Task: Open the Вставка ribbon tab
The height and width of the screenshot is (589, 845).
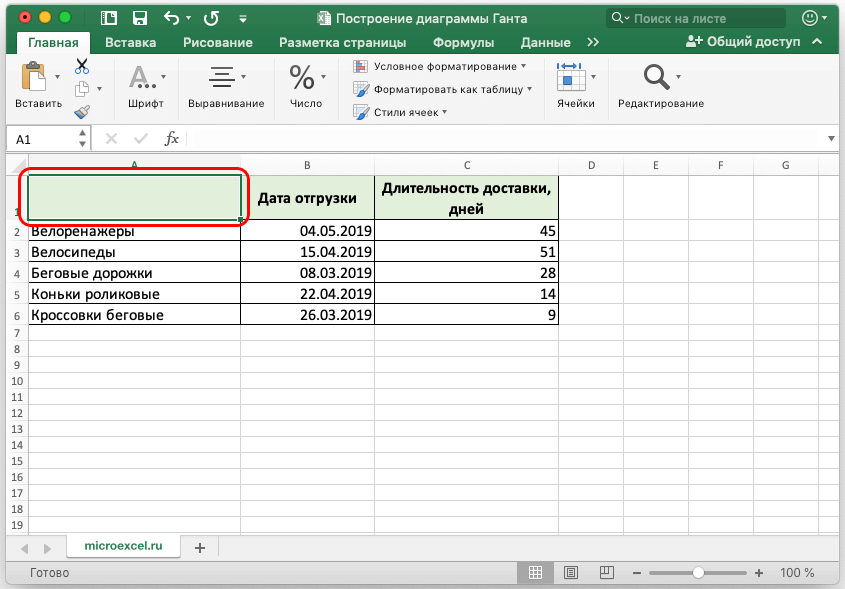Action: (130, 42)
